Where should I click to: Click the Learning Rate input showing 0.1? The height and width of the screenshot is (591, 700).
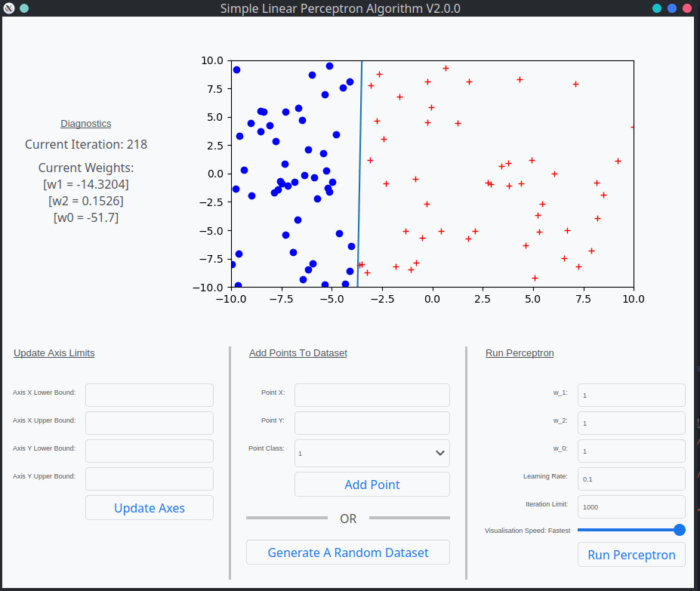pos(631,479)
